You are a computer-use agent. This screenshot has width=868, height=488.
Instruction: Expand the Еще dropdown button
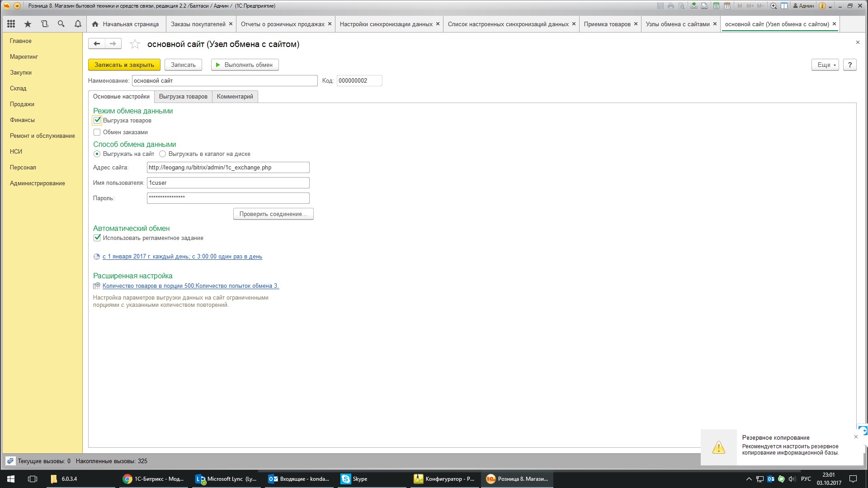[x=825, y=65]
